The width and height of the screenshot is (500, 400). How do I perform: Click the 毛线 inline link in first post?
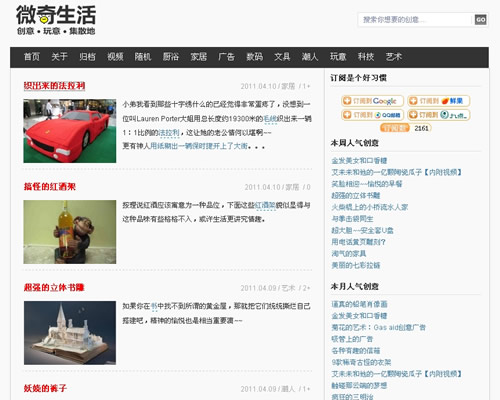coord(270,119)
